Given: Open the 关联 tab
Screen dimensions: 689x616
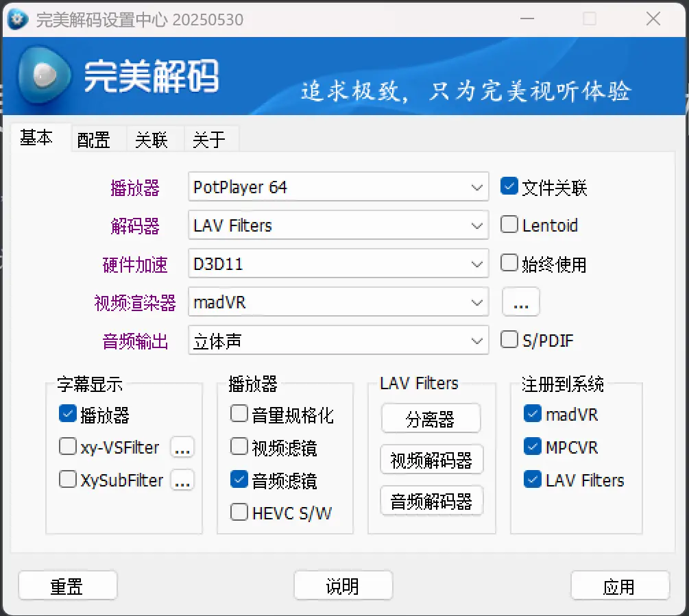Looking at the screenshot, I should 152,140.
